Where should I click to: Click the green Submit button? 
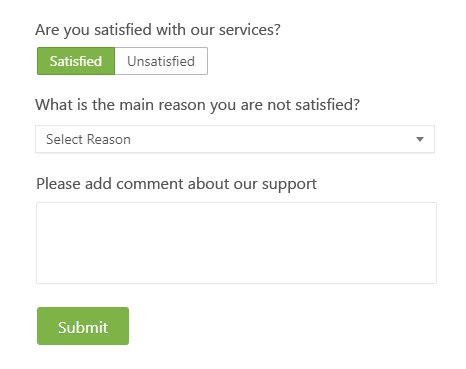[83, 326]
